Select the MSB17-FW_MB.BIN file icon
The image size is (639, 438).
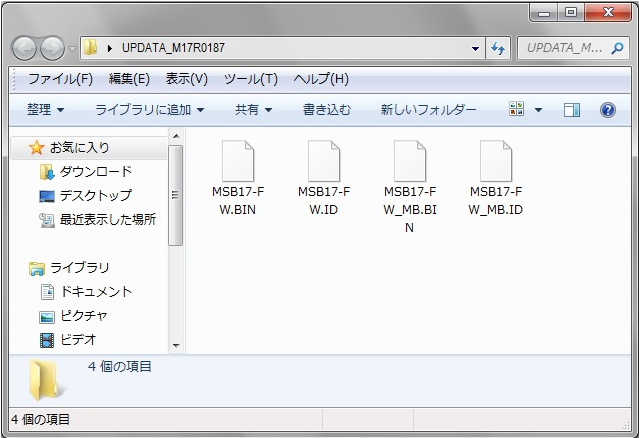coord(410,160)
